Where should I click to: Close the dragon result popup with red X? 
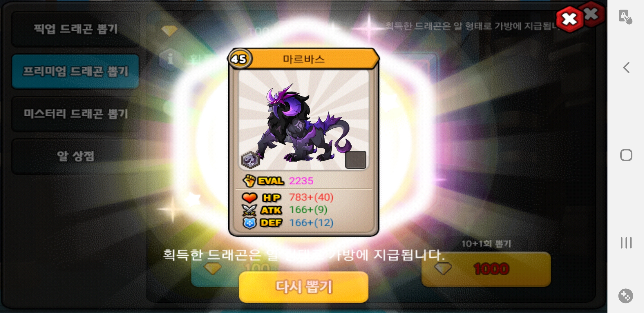coord(569,19)
